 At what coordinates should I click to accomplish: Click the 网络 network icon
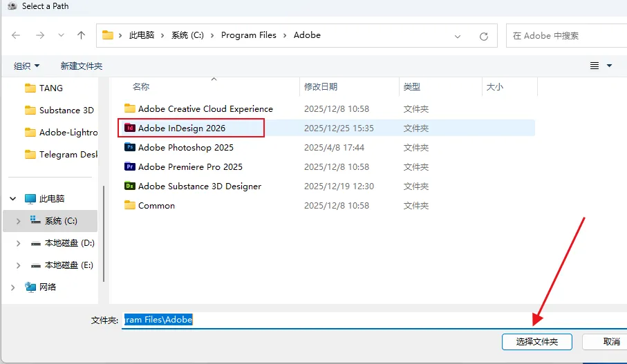pos(30,287)
